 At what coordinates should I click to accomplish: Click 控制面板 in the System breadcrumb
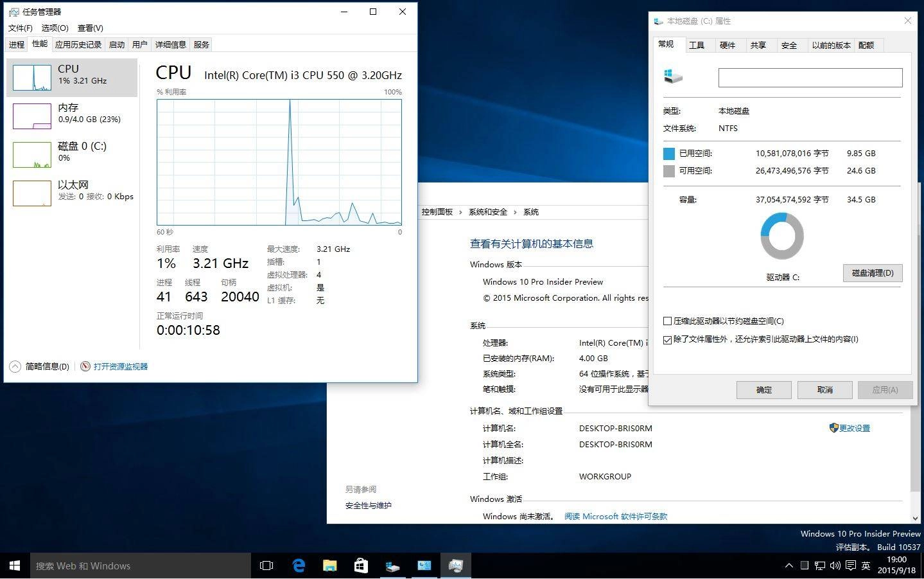tap(437, 212)
